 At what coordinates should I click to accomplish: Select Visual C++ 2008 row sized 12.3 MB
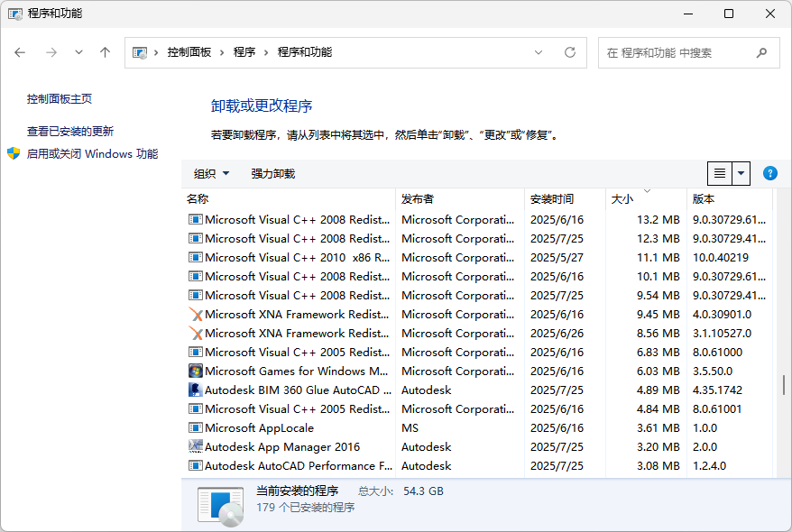point(477,238)
